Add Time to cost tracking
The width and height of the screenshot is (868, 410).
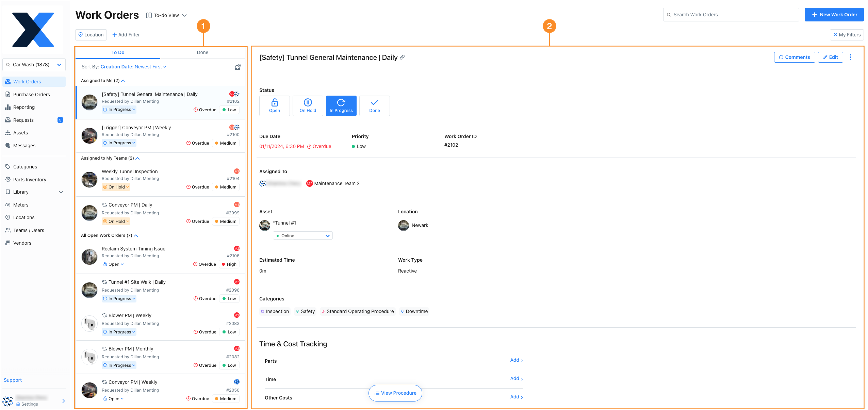click(517, 379)
